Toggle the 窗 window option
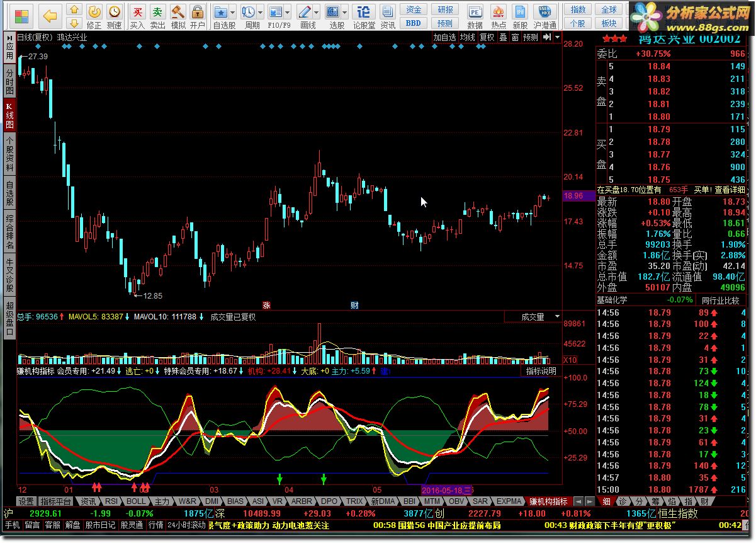756x543 pixels. (x=515, y=37)
